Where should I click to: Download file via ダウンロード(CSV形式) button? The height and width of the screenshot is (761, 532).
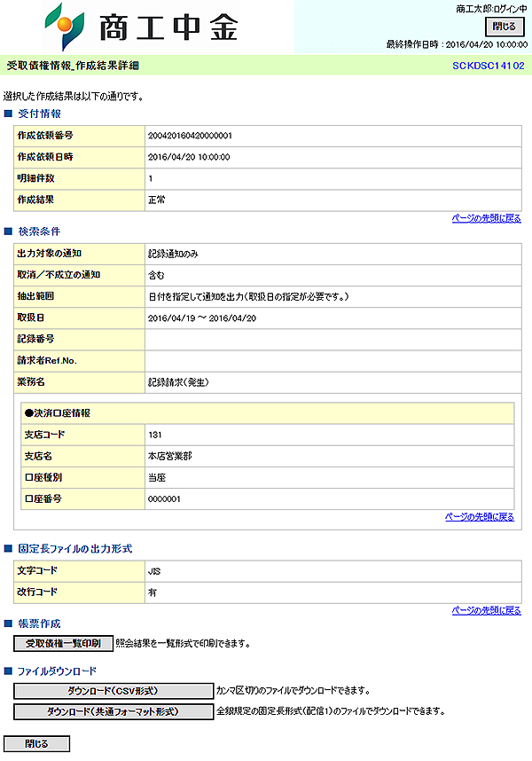[113, 691]
